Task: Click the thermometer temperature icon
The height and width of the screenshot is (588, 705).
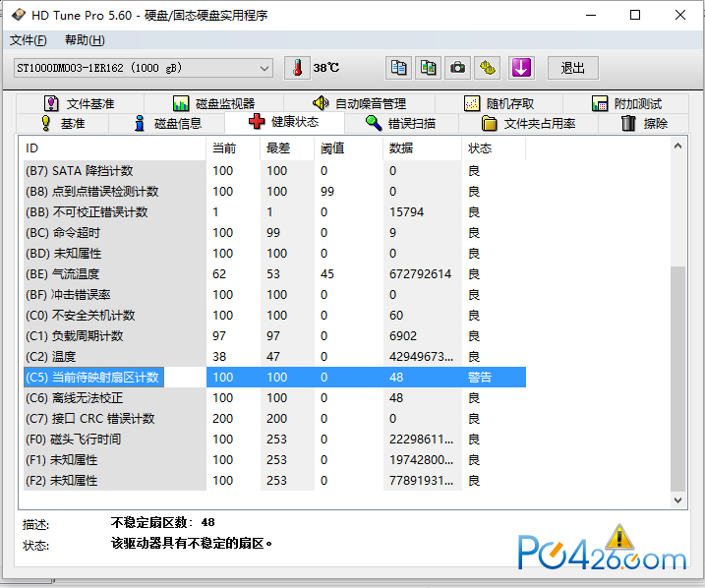Action: click(297, 68)
